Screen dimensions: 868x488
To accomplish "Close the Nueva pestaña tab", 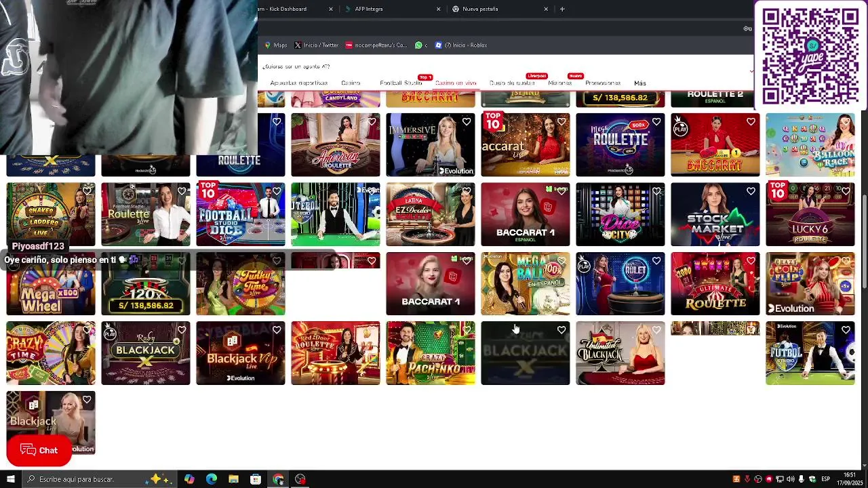I will [546, 9].
